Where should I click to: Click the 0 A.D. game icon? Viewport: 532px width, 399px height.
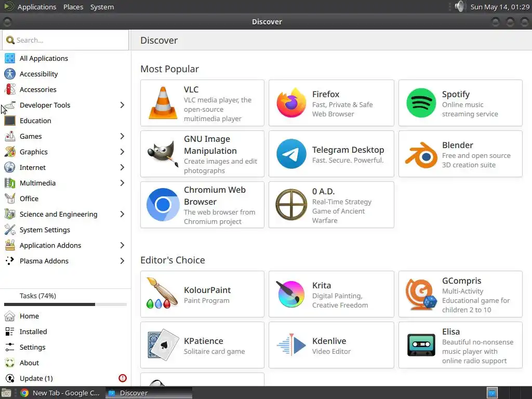291,205
